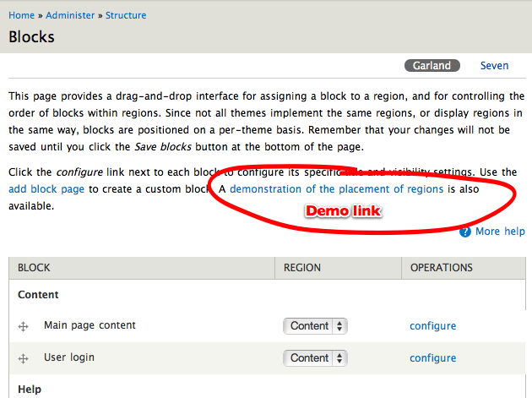Screen dimensions: 532x398
Task: Open region dropdown for Main page content
Action: [315, 326]
